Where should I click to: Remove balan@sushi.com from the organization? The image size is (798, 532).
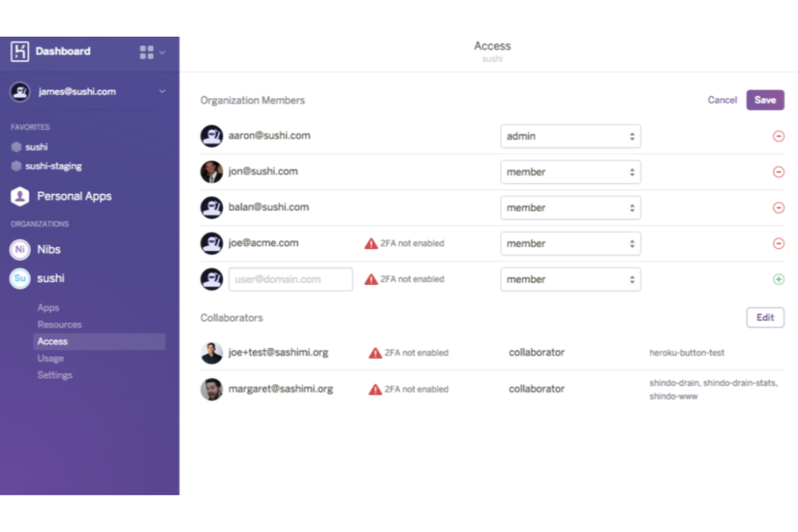click(x=779, y=208)
